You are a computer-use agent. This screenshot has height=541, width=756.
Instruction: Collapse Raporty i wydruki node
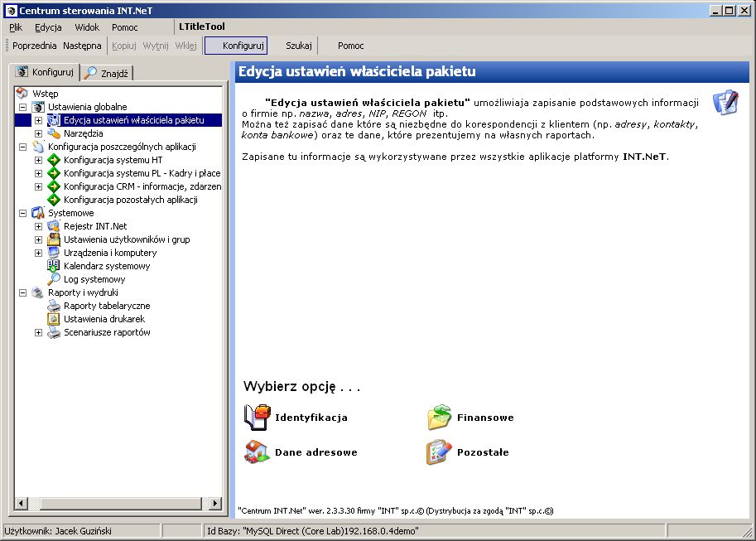pos(22,293)
